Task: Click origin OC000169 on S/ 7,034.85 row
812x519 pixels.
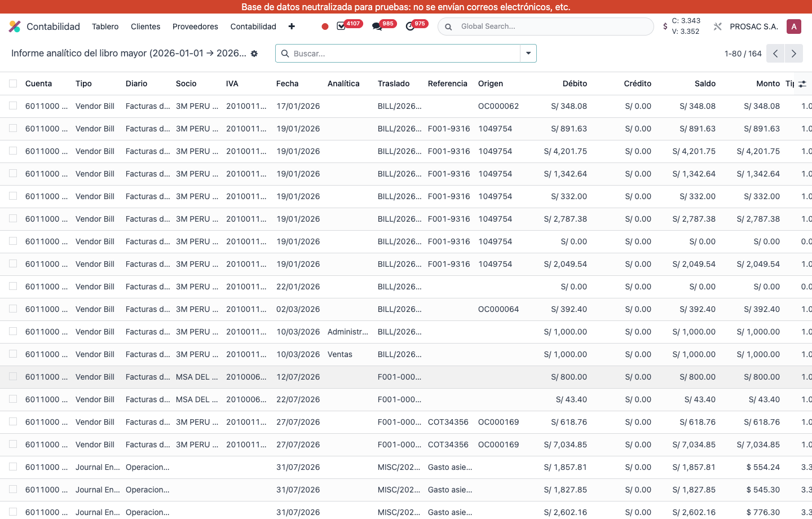Action: [498, 445]
